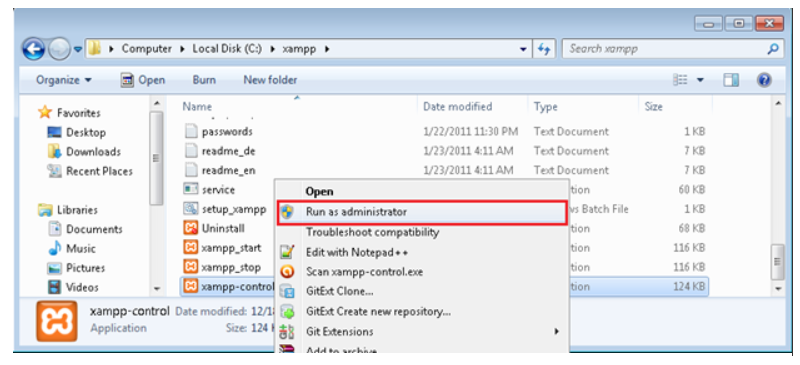Click the service file icon
The width and height of the screenshot is (800, 365).
point(190,189)
